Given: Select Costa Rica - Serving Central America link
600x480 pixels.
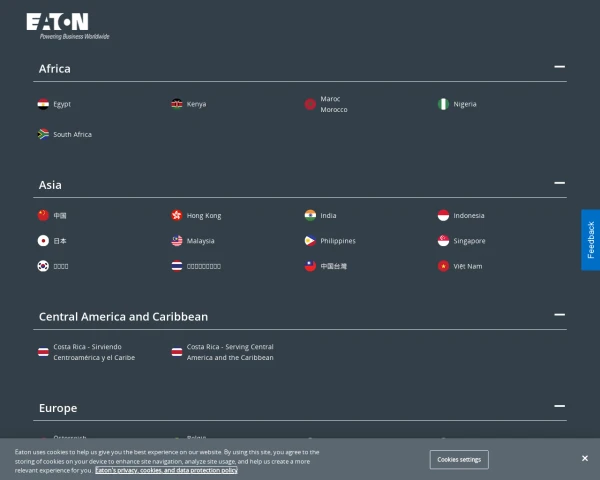Looking at the screenshot, I should [x=229, y=352].
